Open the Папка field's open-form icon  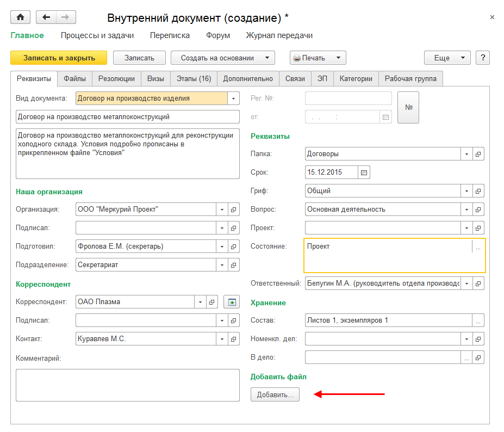point(478,154)
